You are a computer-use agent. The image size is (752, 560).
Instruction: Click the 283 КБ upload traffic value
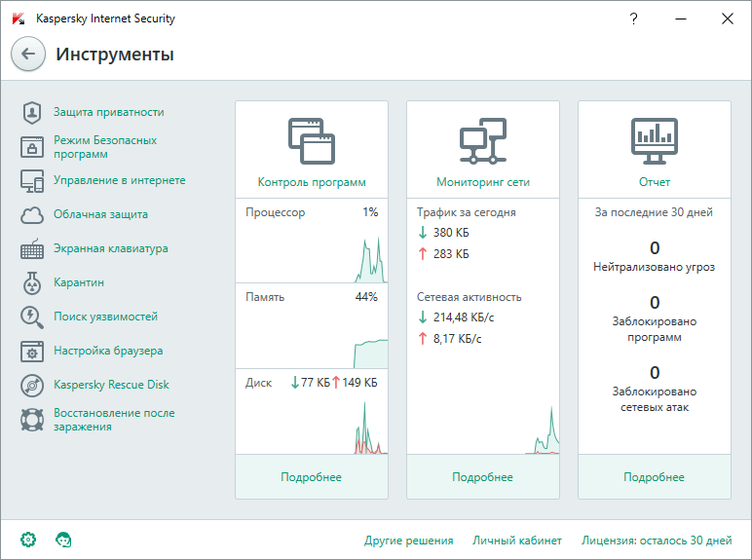tap(451, 253)
